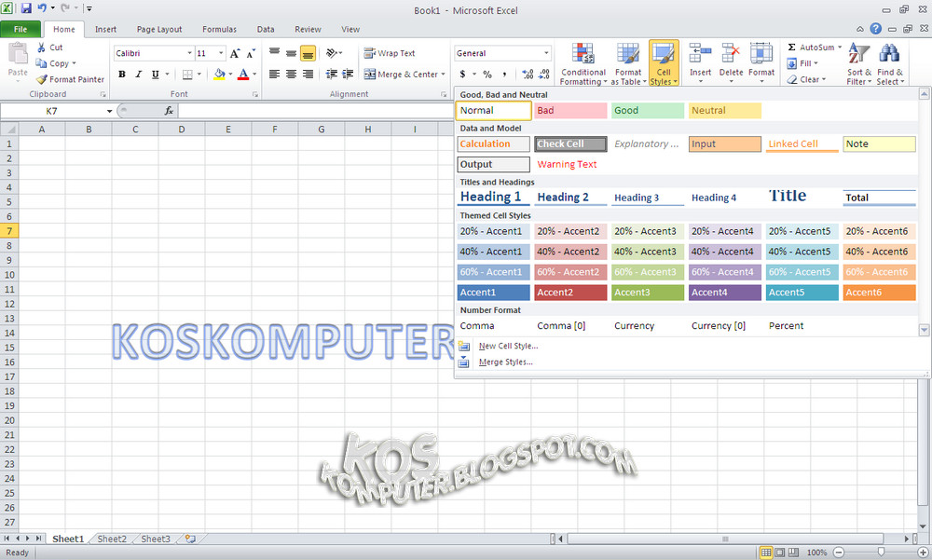Click the Cut scissors icon
Image resolution: width=932 pixels, height=560 pixels.
(41, 47)
